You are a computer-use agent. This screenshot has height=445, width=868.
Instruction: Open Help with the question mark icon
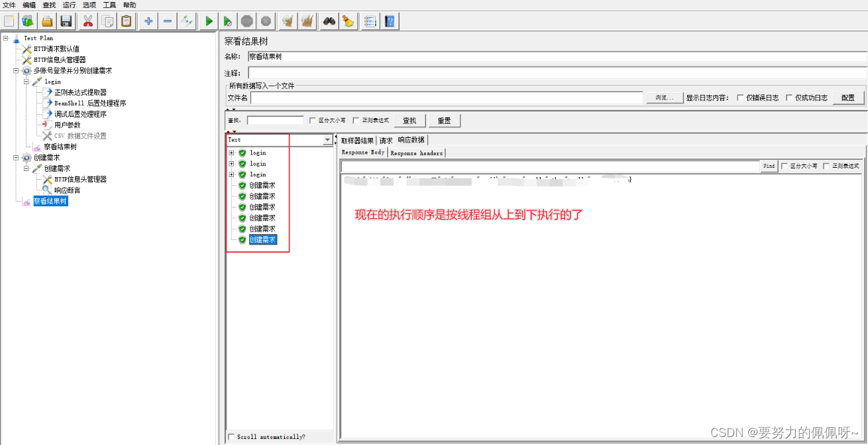[390, 21]
